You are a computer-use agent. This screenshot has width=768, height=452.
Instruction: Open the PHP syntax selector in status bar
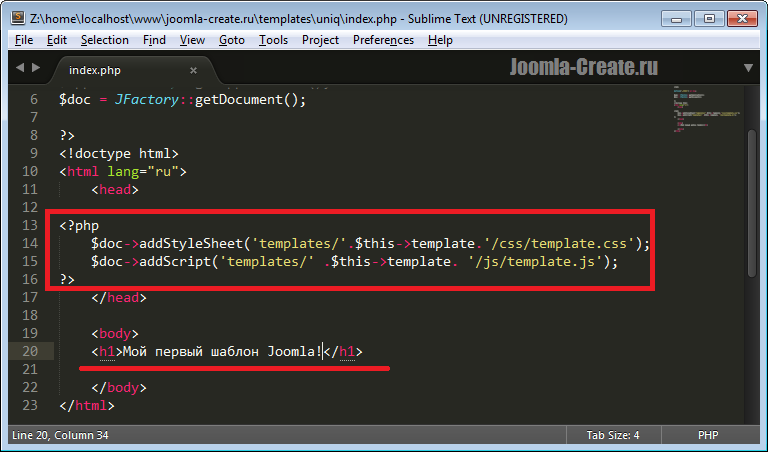click(707, 435)
